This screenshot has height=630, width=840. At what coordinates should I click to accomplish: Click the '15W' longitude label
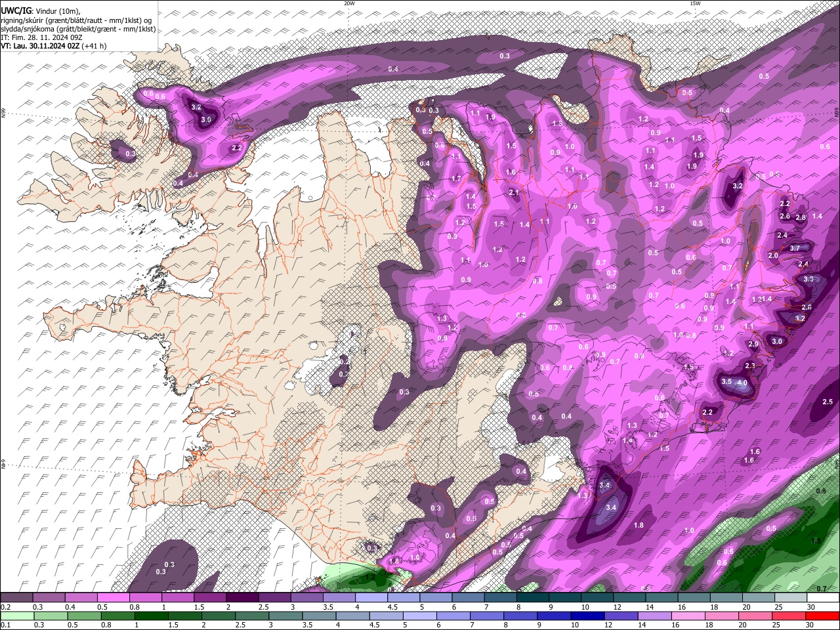tap(696, 3)
